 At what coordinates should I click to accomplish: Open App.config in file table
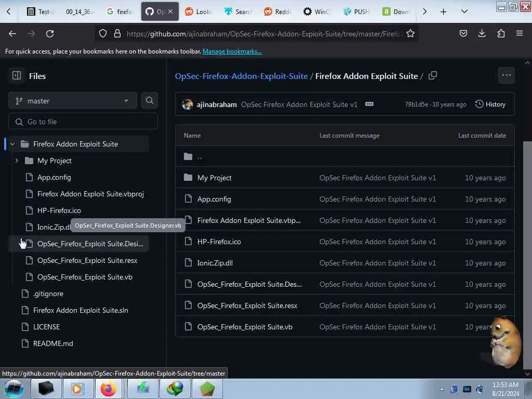(214, 199)
